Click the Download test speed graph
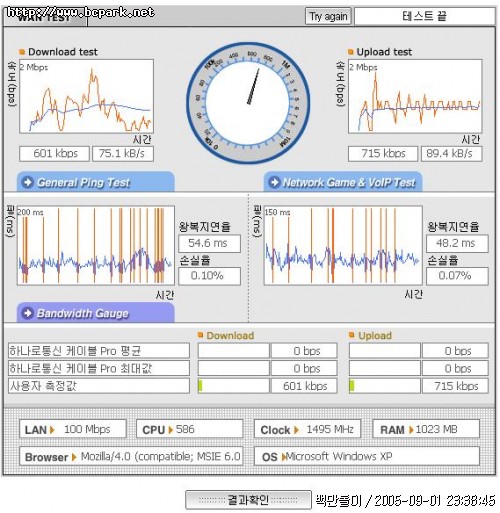The height and width of the screenshot is (513, 500). 86,96
